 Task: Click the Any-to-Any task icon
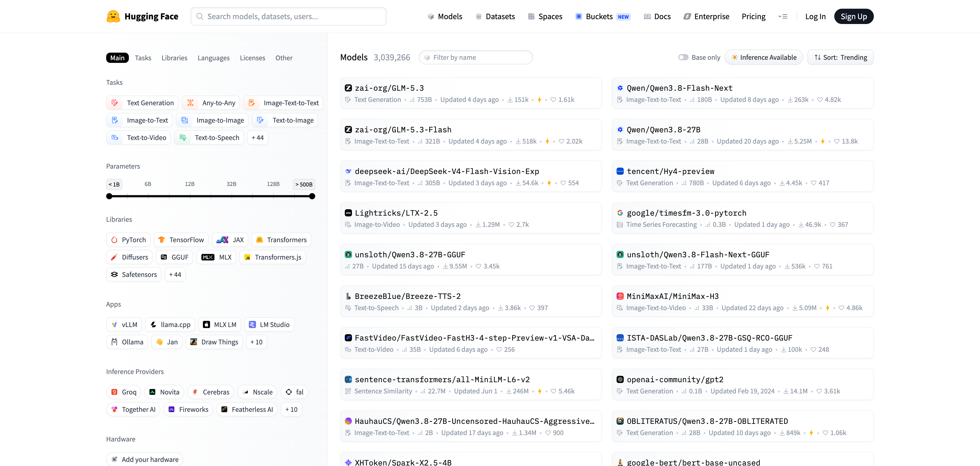pyautogui.click(x=190, y=103)
